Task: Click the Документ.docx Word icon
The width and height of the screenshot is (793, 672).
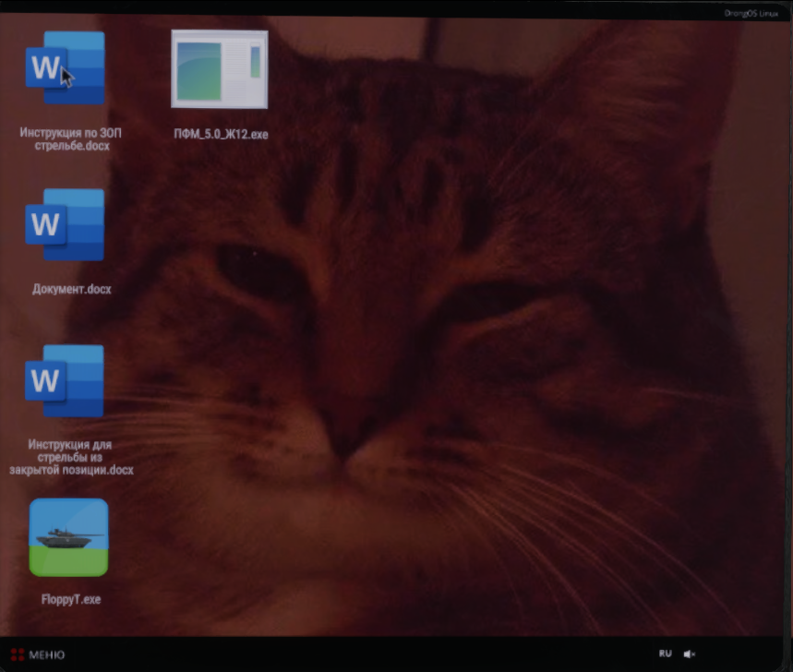Action: coord(66,225)
